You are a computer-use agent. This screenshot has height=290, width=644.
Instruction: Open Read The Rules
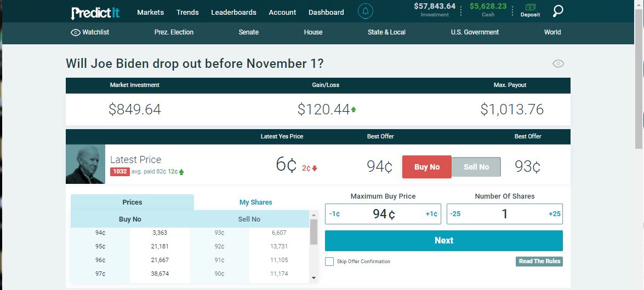539,262
